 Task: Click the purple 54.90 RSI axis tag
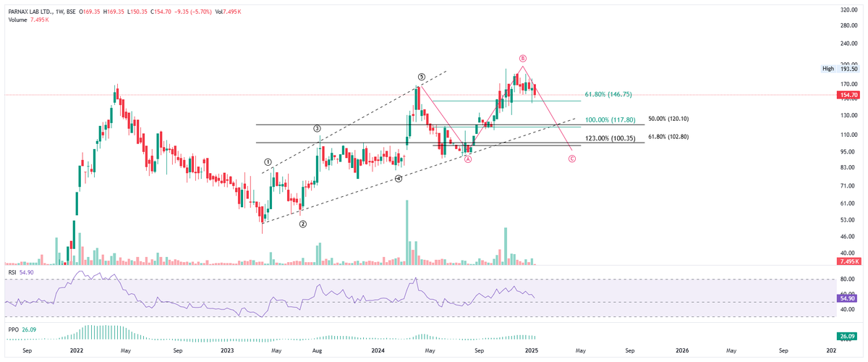point(848,298)
